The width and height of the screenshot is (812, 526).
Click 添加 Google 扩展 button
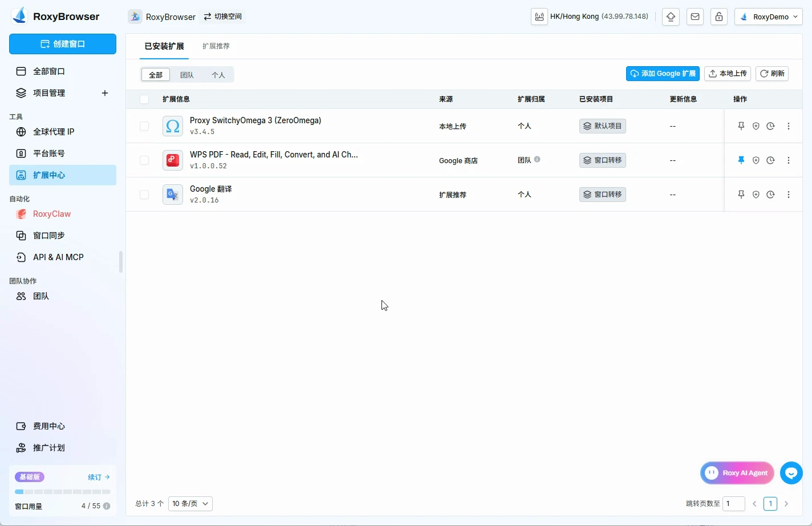click(x=663, y=74)
